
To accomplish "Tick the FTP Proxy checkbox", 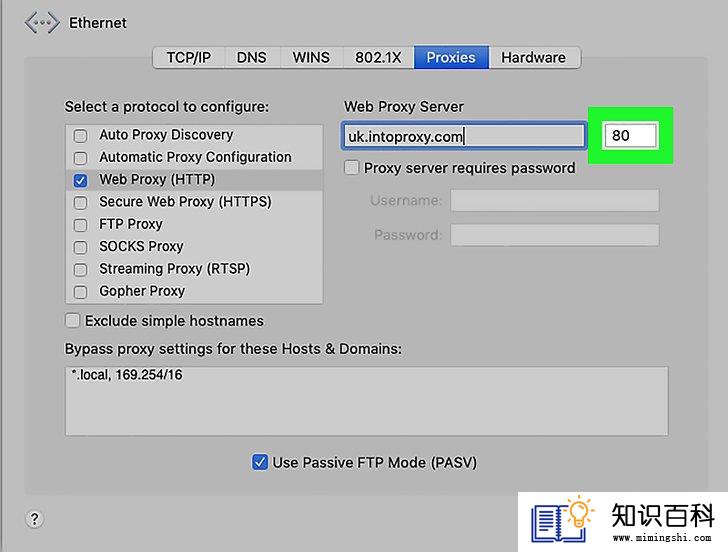I will pos(80,225).
